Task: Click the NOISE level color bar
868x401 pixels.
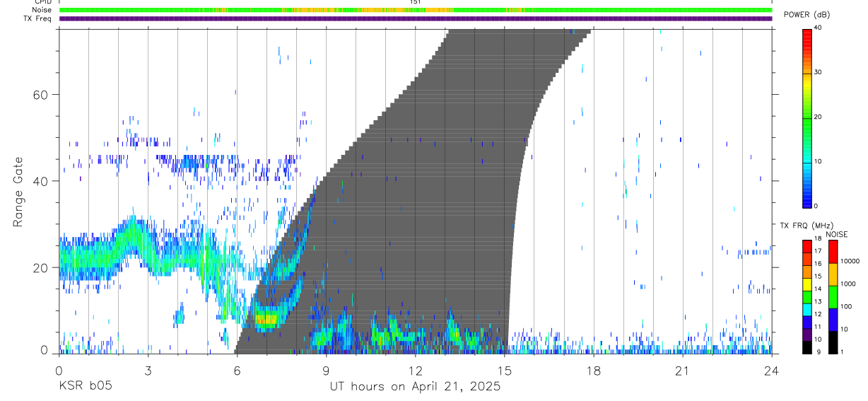Action: pyautogui.click(x=833, y=296)
